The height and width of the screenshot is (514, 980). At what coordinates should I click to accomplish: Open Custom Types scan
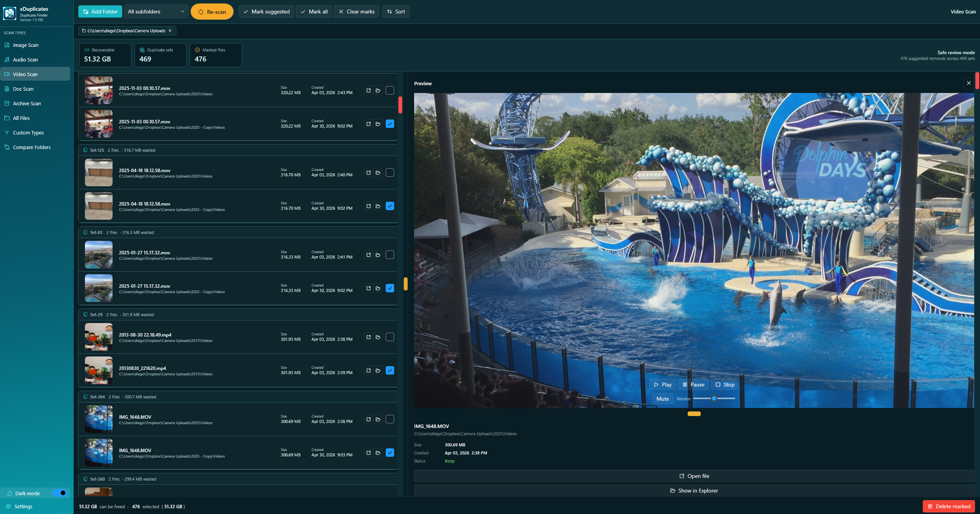(x=35, y=133)
